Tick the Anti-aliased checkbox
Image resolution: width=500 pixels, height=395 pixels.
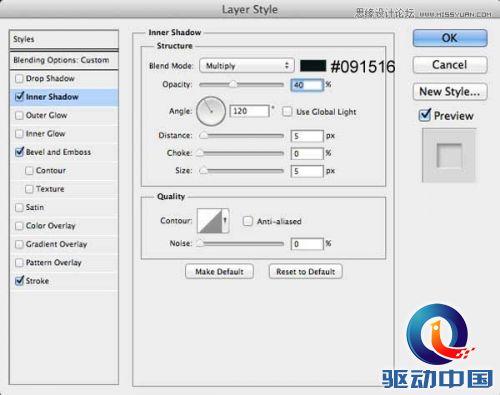tap(248, 221)
